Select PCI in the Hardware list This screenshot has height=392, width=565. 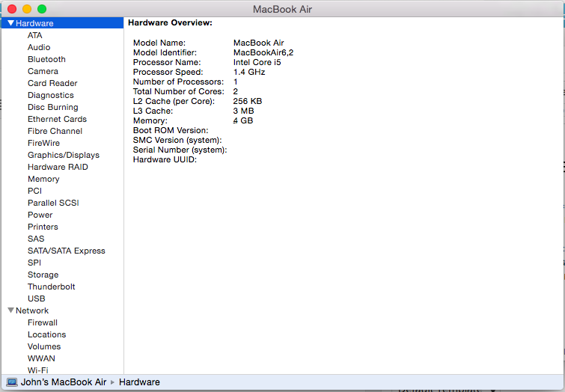coord(34,191)
